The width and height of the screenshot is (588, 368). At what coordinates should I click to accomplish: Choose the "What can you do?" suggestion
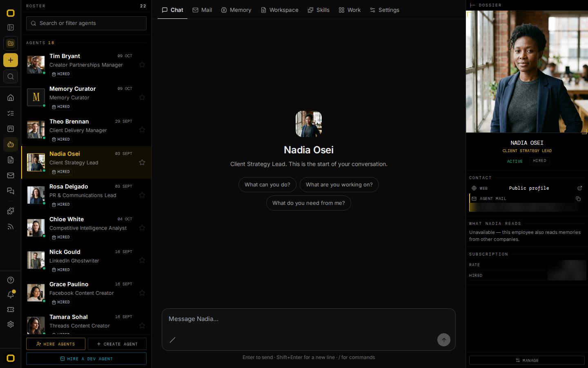point(267,185)
